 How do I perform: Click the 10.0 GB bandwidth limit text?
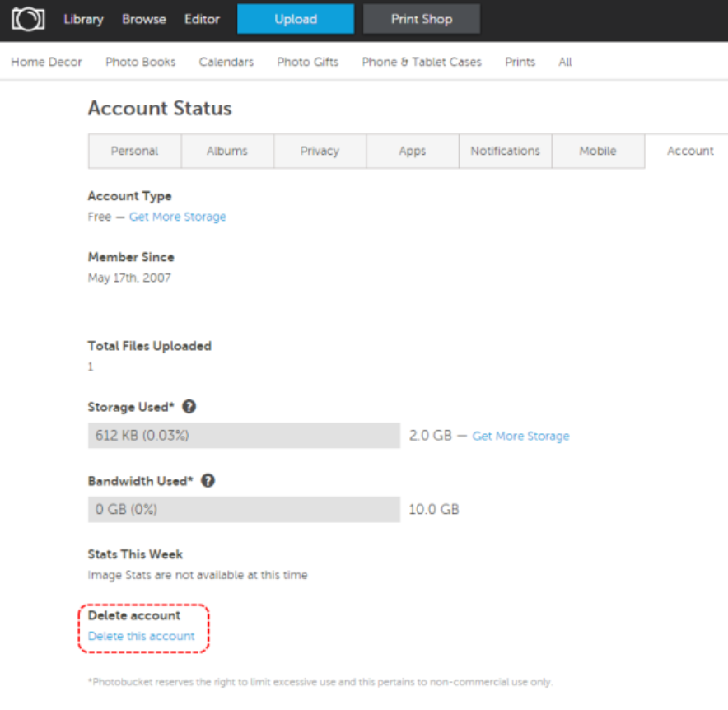click(434, 509)
